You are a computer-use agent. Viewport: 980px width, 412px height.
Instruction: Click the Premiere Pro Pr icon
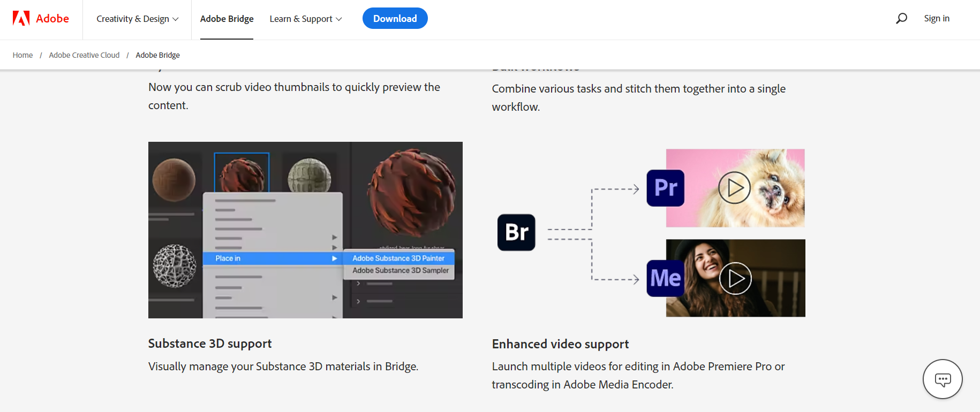(665, 188)
